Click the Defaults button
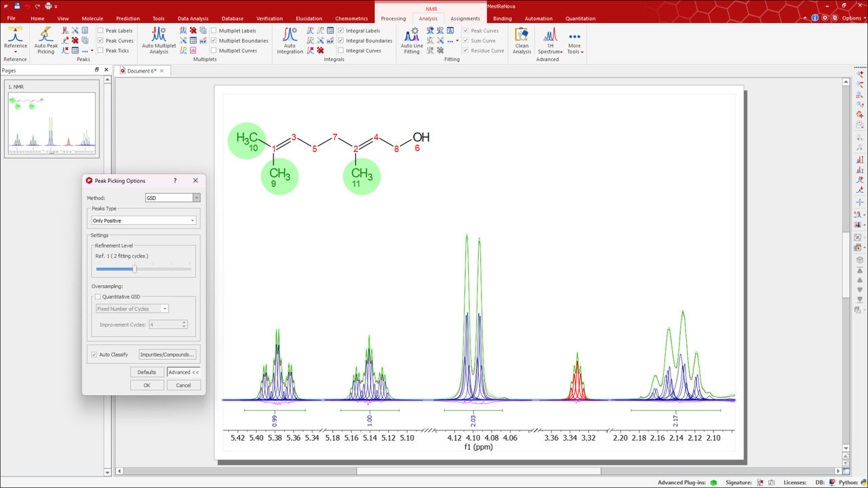The image size is (868, 488). 146,372
